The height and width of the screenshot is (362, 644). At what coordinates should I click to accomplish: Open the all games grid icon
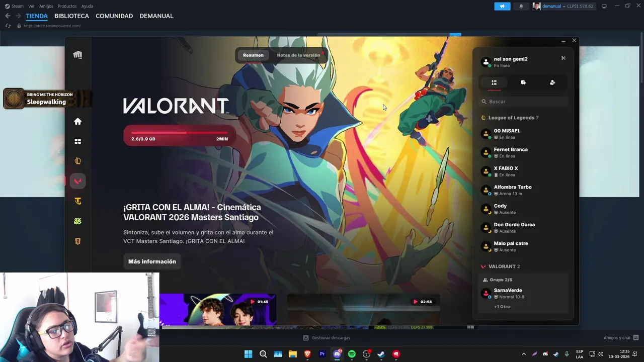click(77, 141)
